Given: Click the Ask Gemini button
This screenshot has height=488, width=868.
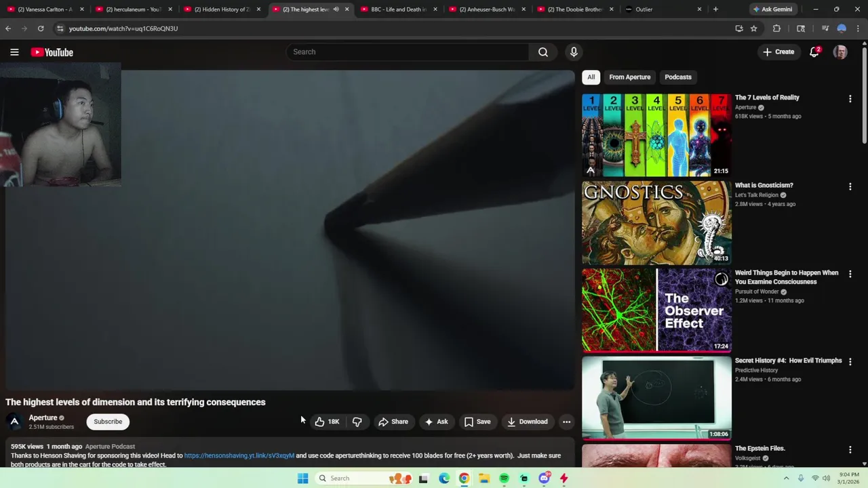Looking at the screenshot, I should tap(772, 9).
